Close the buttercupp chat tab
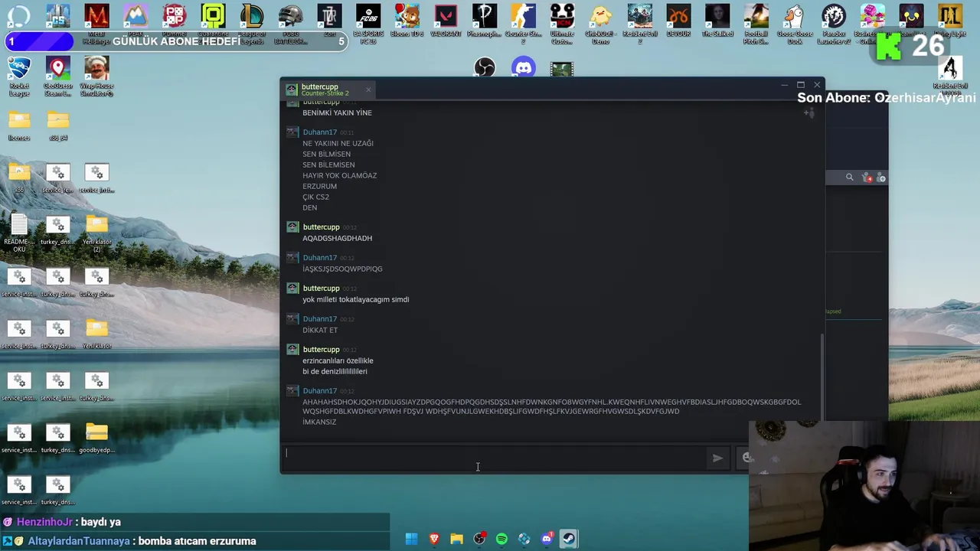Screen dimensions: 980x551 click(x=367, y=90)
